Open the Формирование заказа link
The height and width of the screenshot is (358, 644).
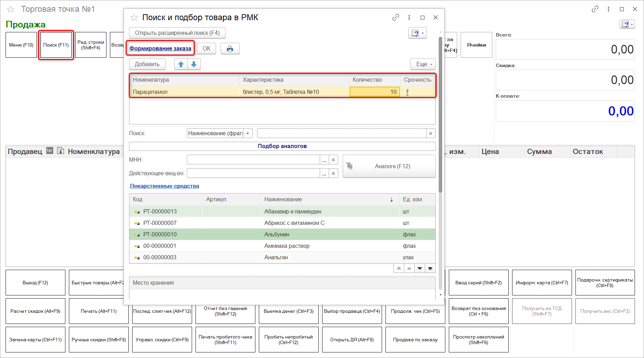pos(160,48)
